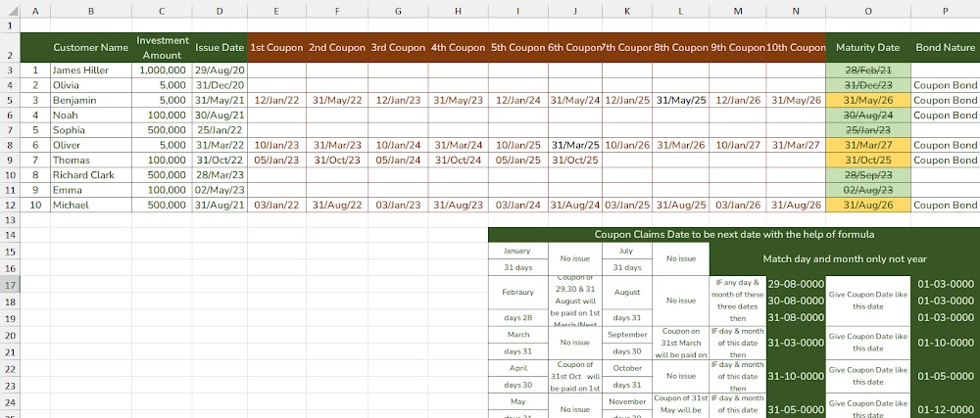The height and width of the screenshot is (418, 980).
Task: Click Olivia's Coupon Bond cell
Action: 945,85
